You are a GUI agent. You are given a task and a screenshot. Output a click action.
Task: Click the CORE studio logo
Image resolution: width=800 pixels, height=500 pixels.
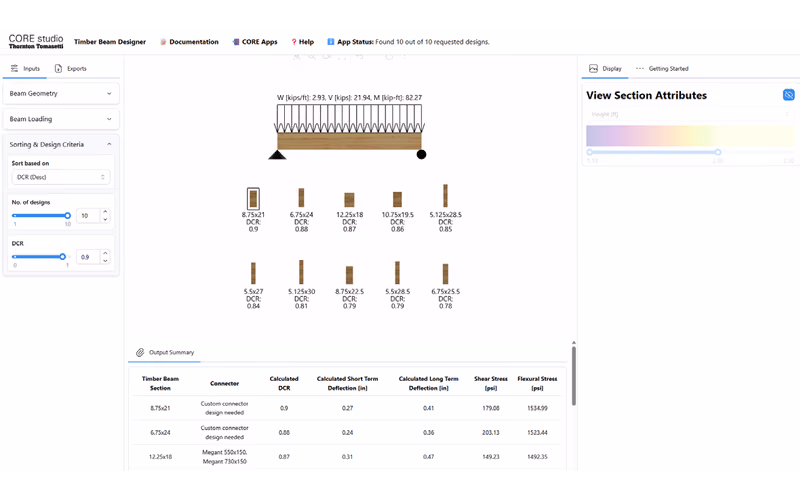point(36,41)
